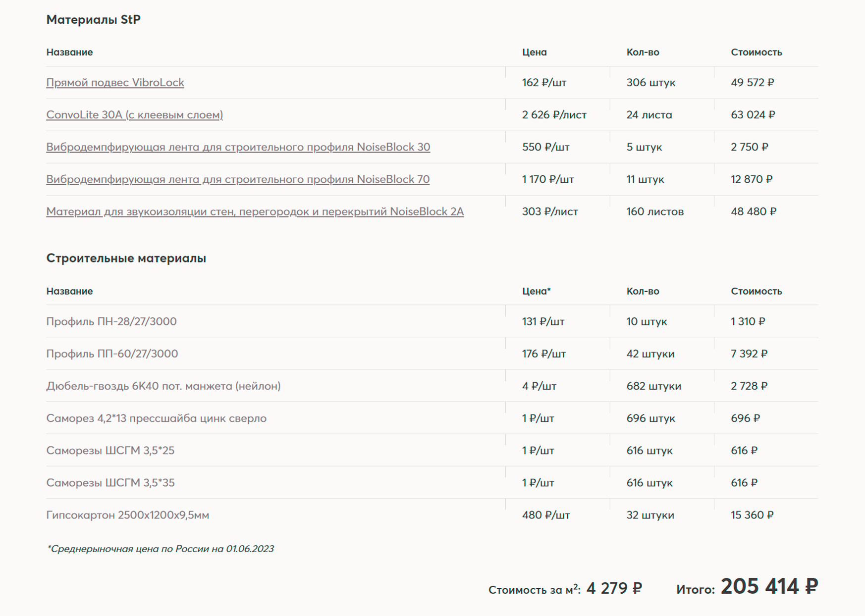Image resolution: width=865 pixels, height=616 pixels.
Task: Open the NoiseBlock 2A soundproofing material link
Action: click(255, 211)
